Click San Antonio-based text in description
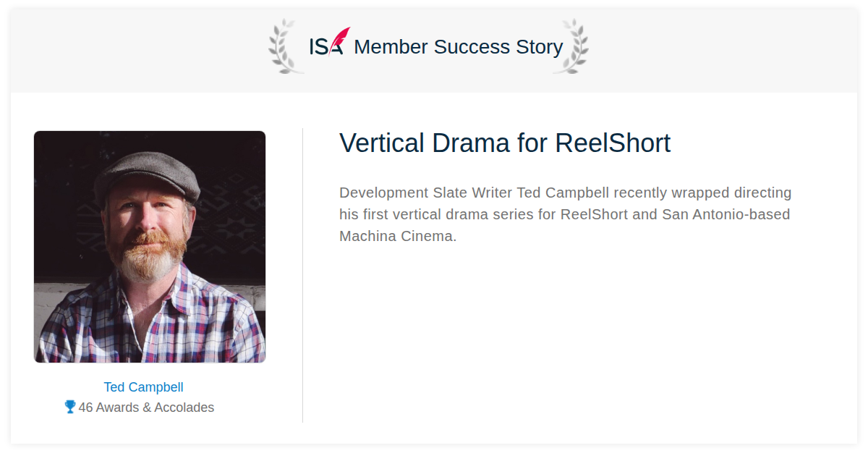 726,214
